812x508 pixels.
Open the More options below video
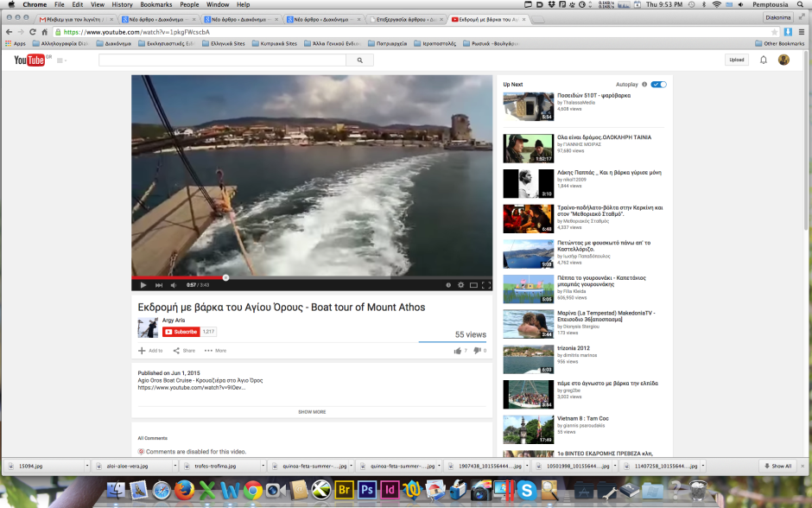click(215, 351)
